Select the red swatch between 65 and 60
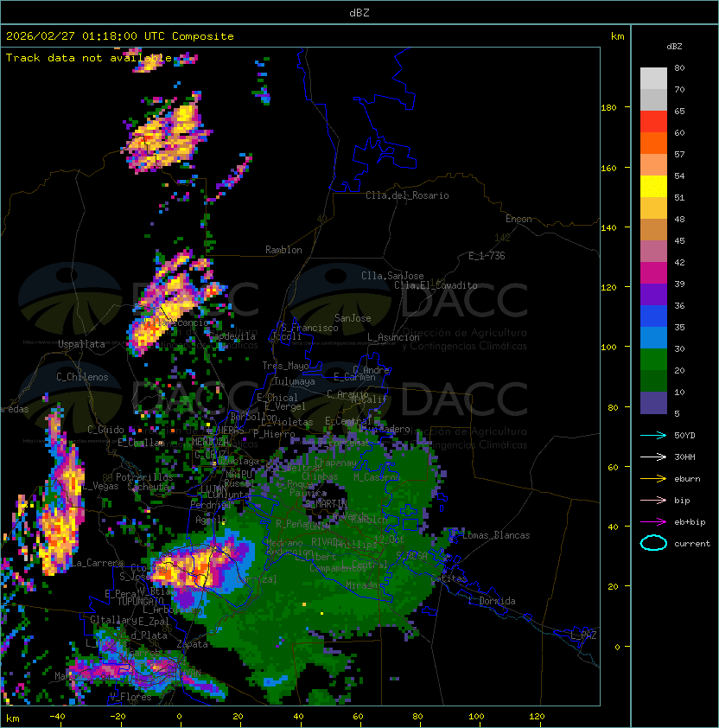 (653, 122)
